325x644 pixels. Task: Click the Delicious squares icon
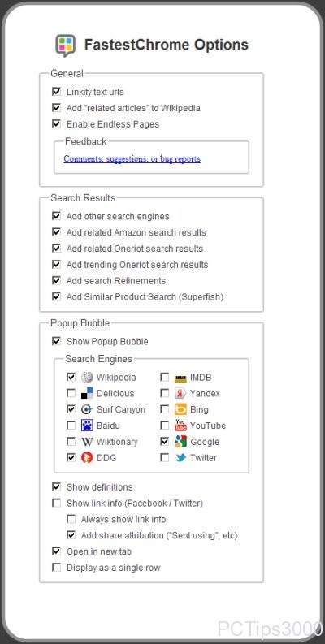click(x=87, y=393)
